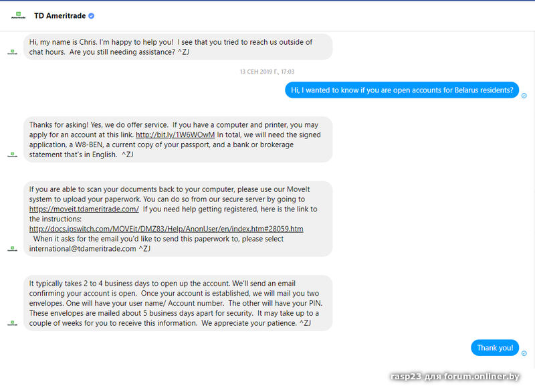This screenshot has width=535, height=392.
Task: Select the Thank you message bubble
Action: tap(495, 348)
